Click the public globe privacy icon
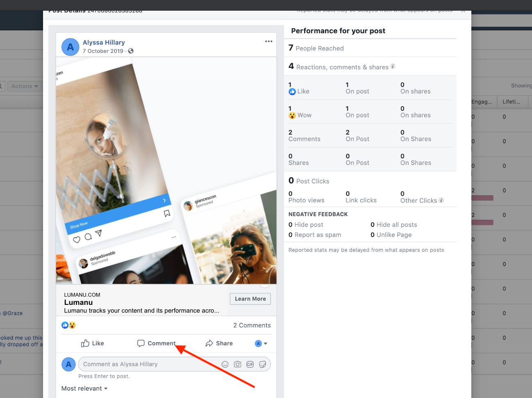The width and height of the screenshot is (532, 398). [131, 51]
